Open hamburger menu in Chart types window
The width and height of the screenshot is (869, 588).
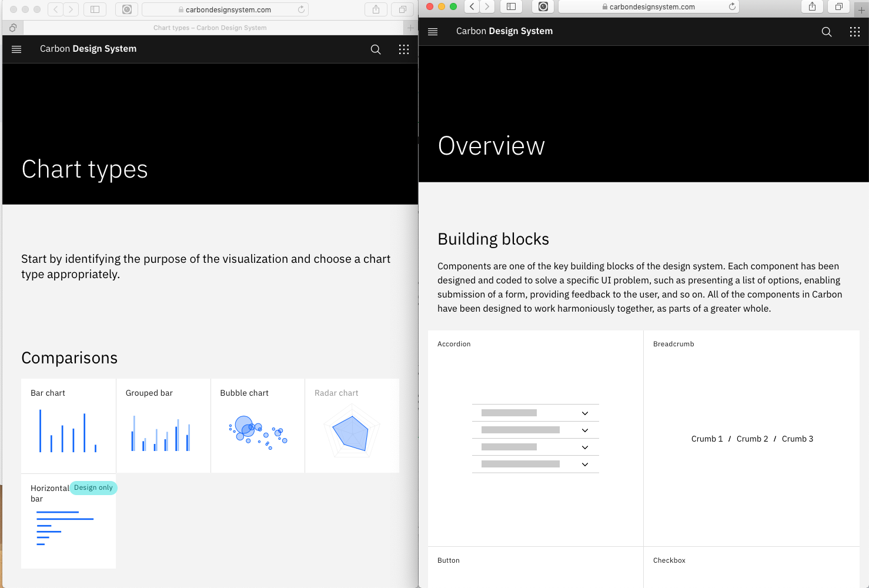(x=16, y=49)
